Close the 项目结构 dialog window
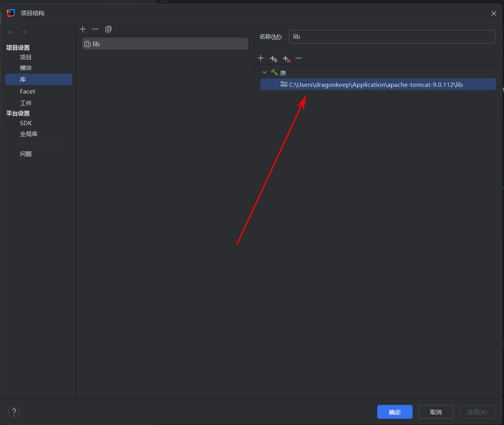This screenshot has height=425, width=504. click(x=494, y=13)
